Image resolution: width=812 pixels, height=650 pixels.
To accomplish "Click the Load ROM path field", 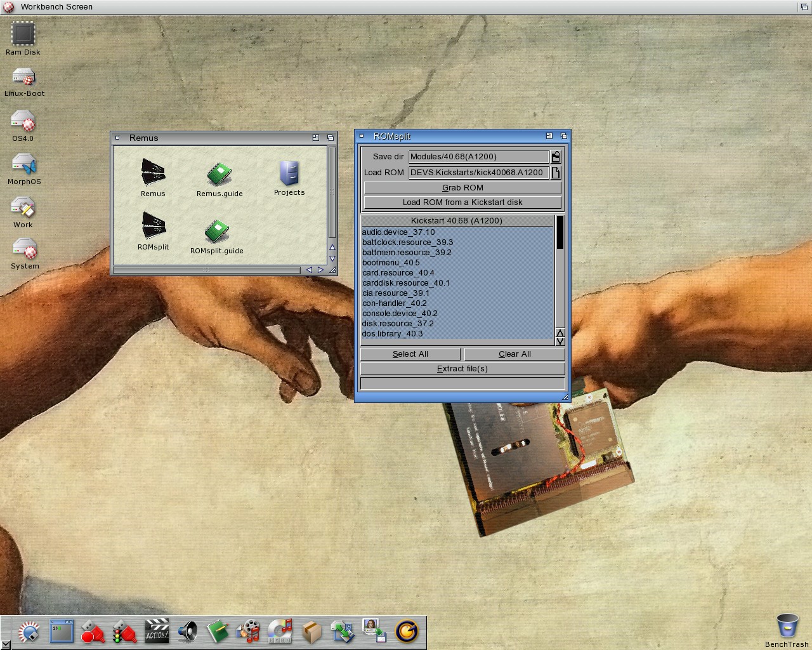I will click(x=479, y=173).
